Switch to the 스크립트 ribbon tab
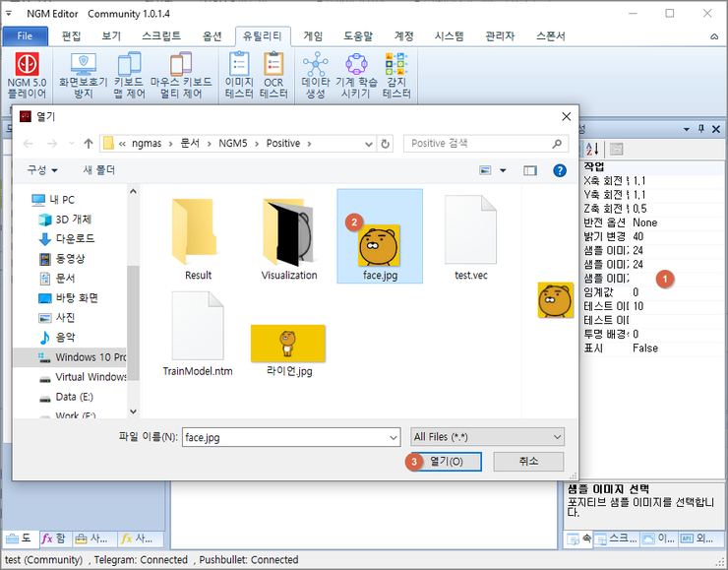 pyautogui.click(x=161, y=36)
